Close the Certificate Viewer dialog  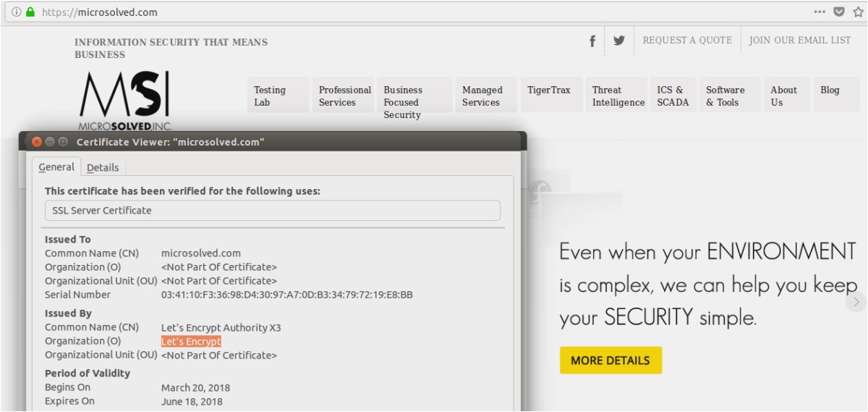click(37, 142)
